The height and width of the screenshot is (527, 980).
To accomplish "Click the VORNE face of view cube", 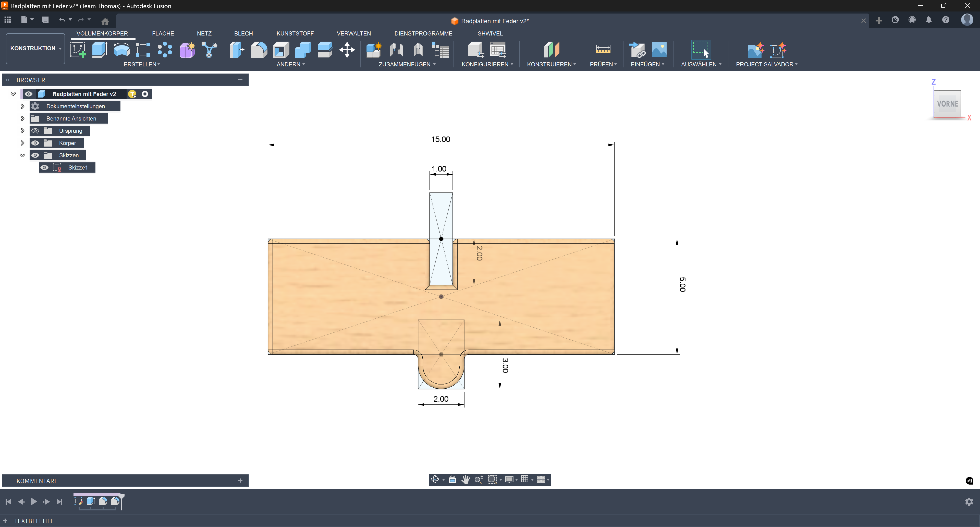I will coord(947,103).
